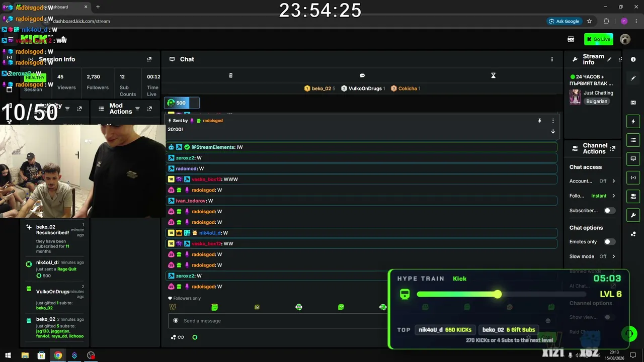Toggle the Emotes only switch
This screenshot has height=362, width=644.
pos(609,242)
